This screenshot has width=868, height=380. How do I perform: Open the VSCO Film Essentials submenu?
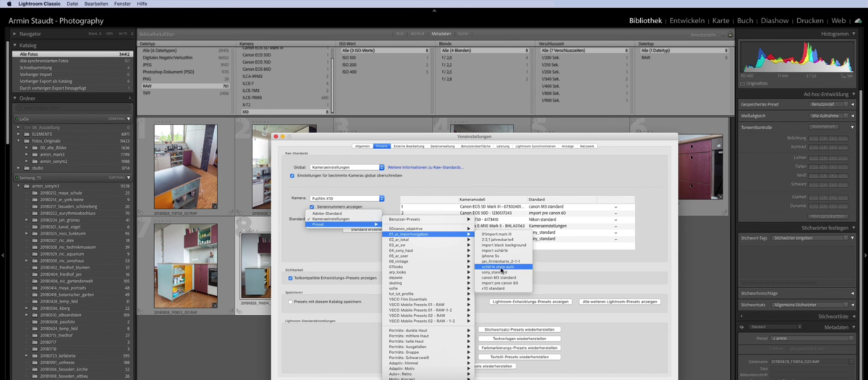tap(430, 299)
